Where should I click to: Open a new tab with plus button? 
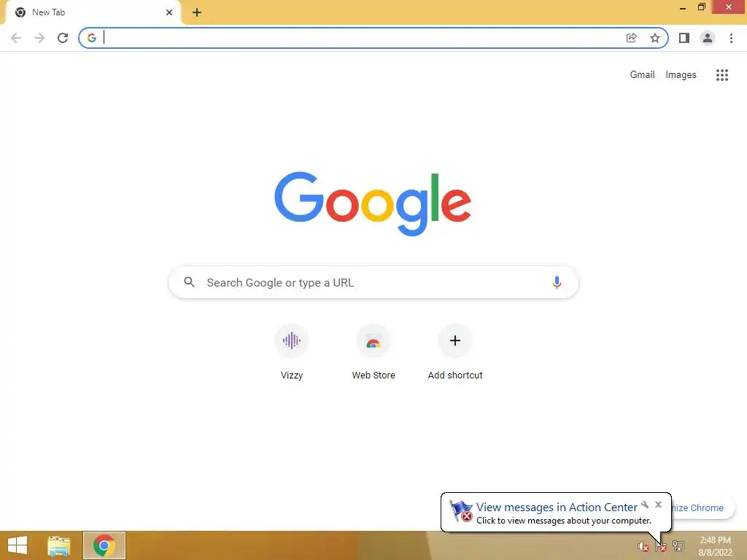coord(197,12)
